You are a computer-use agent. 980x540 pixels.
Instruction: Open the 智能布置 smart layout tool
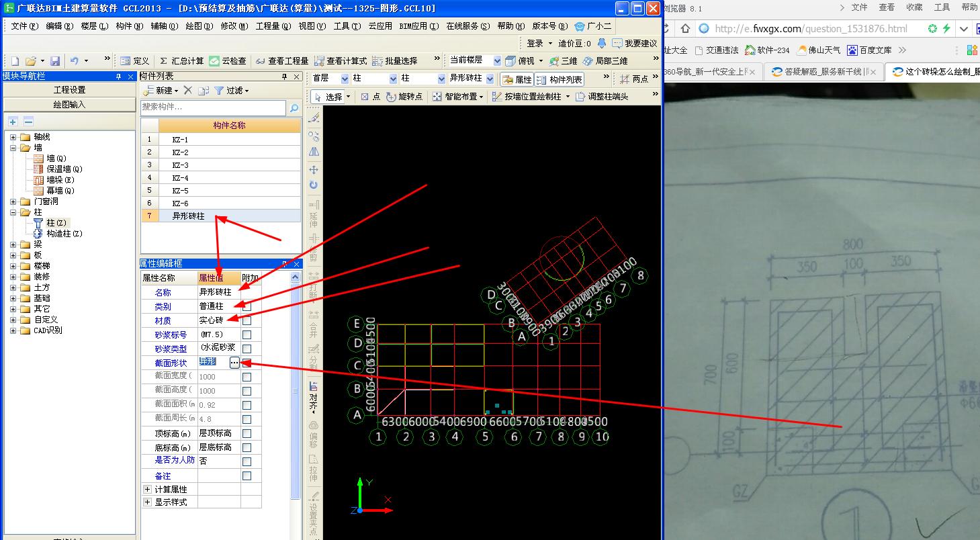point(458,97)
